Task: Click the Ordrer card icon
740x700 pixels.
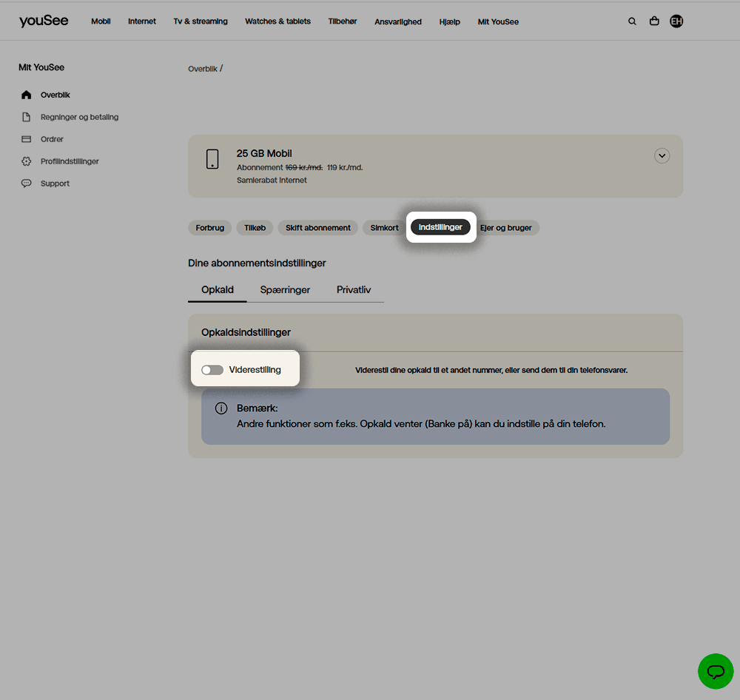Action: pyautogui.click(x=27, y=139)
